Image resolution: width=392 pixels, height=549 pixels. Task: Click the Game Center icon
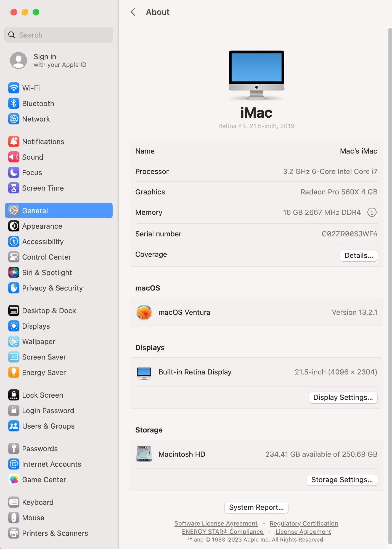coord(14,480)
